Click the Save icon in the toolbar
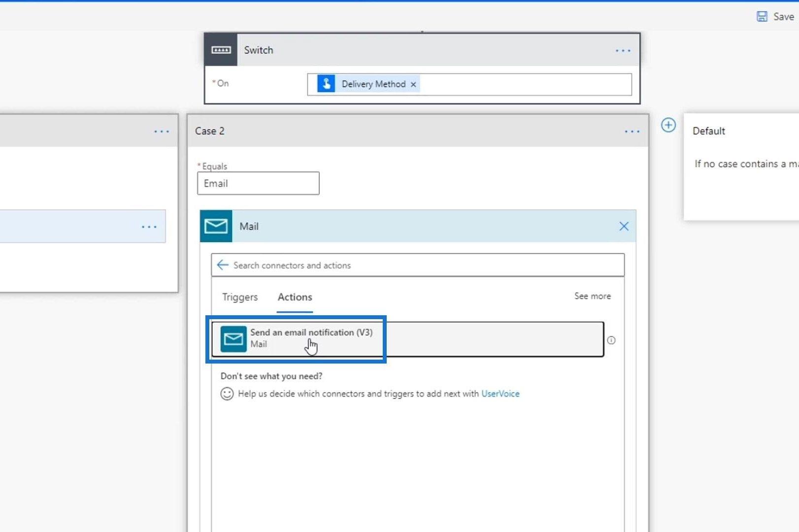Screen dimensions: 799x532 [x=762, y=17]
